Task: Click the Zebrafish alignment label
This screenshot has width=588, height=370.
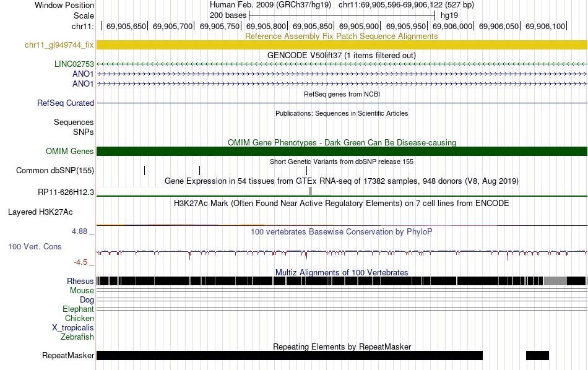Action: coord(77,337)
